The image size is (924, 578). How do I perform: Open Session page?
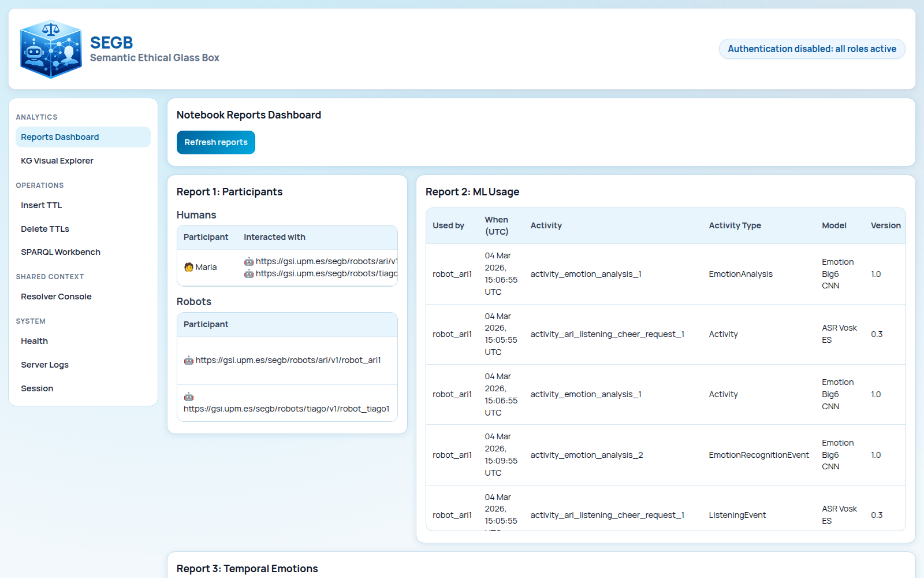pos(83,388)
